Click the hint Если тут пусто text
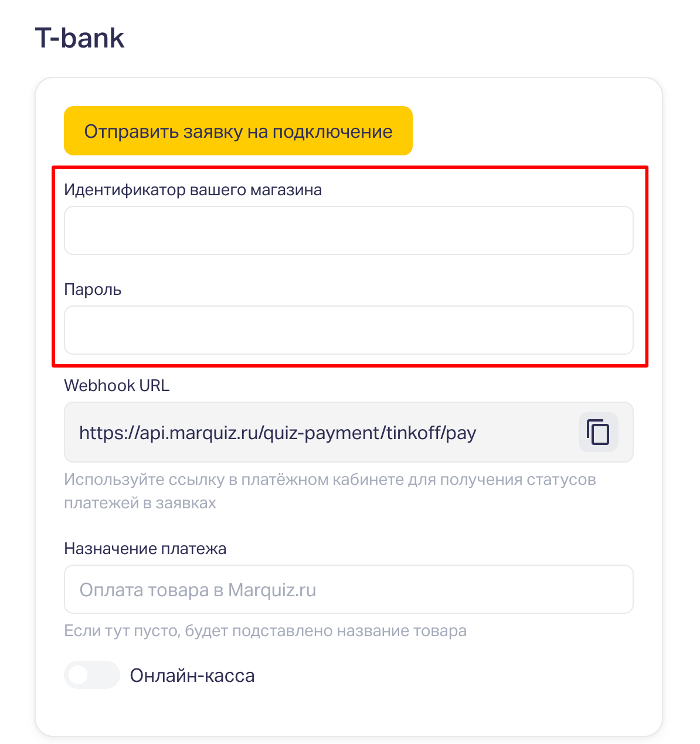This screenshot has width=700, height=744. [265, 631]
